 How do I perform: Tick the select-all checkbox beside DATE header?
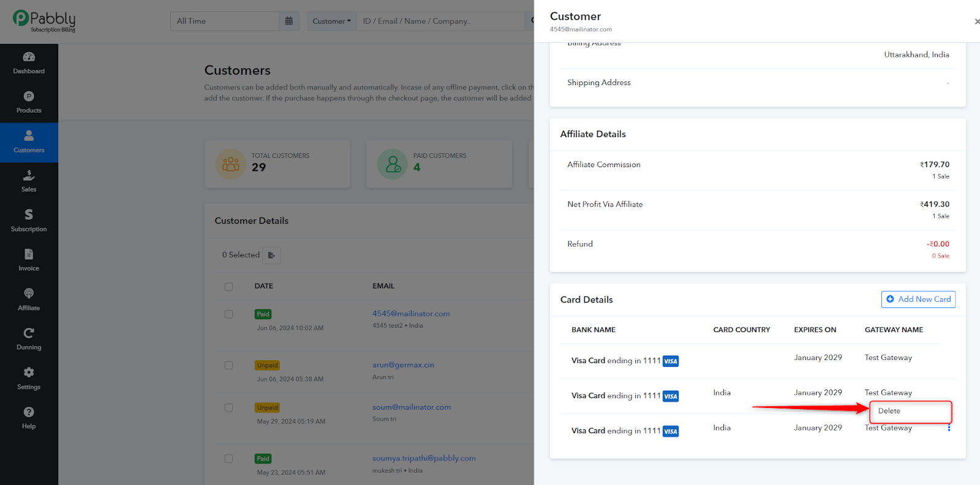[228, 287]
